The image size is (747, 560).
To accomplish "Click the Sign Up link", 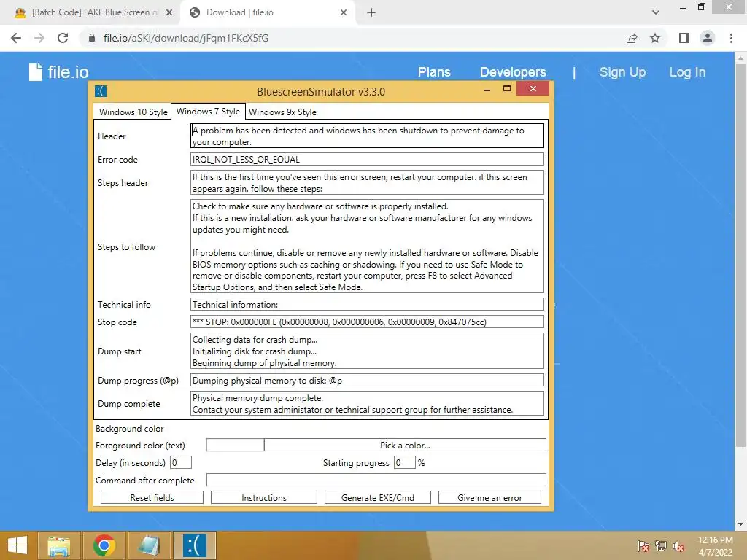I will (622, 72).
